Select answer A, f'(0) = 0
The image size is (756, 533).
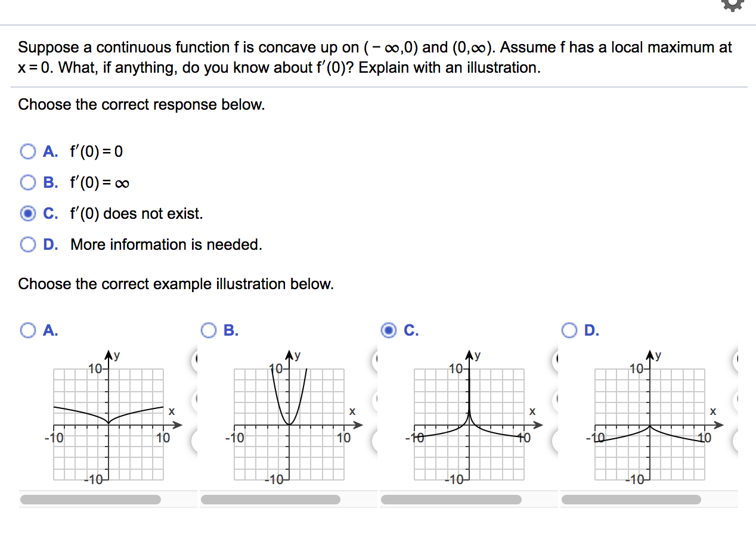(27, 151)
